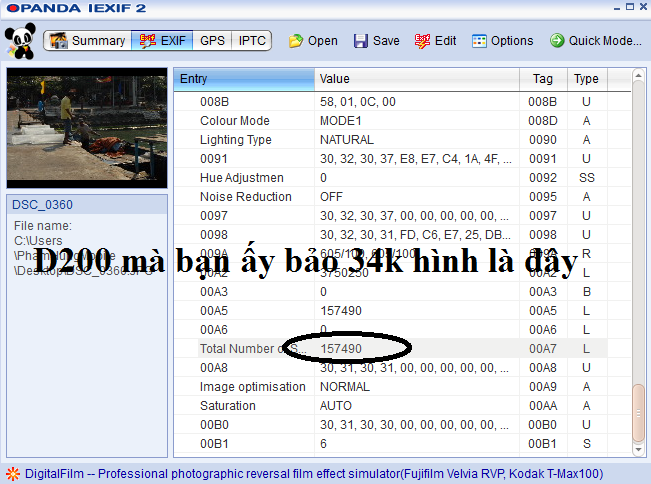Click the 00B1 entry row

tap(402, 444)
